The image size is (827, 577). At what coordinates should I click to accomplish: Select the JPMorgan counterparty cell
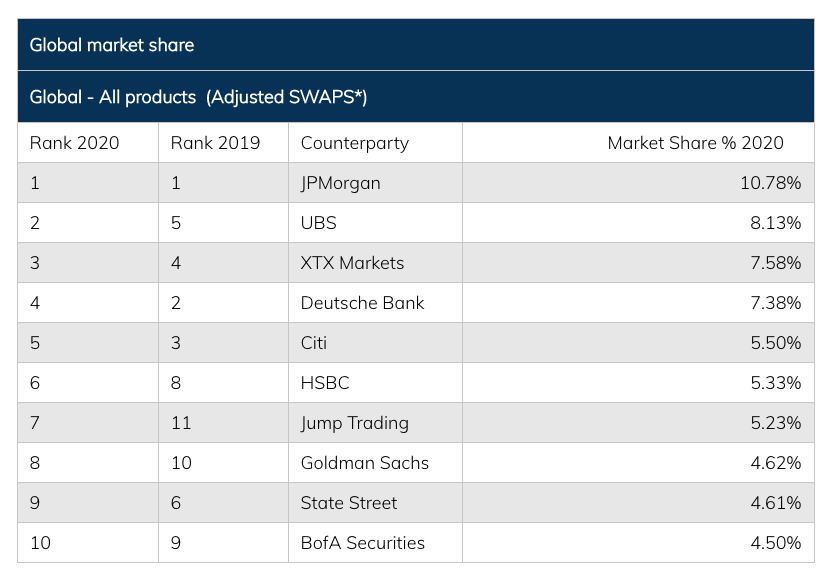coord(341,183)
